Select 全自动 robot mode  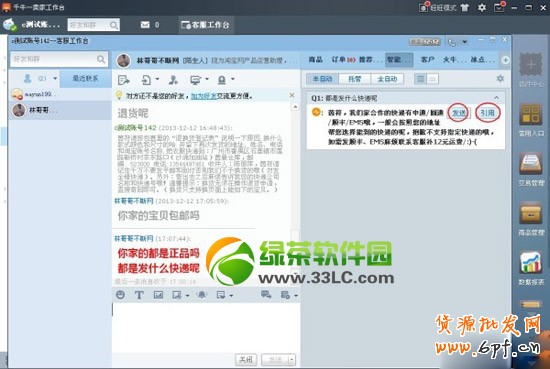[387, 79]
